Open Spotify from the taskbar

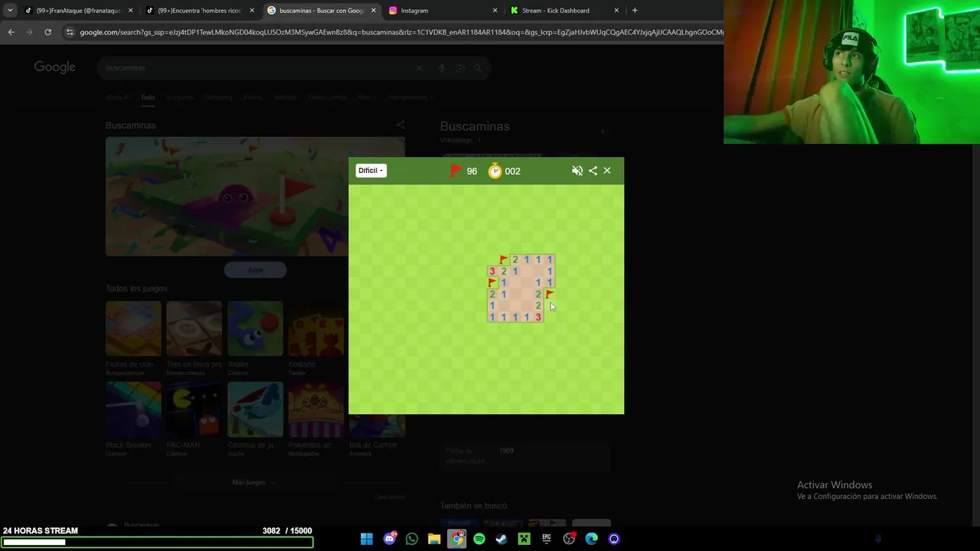point(479,539)
